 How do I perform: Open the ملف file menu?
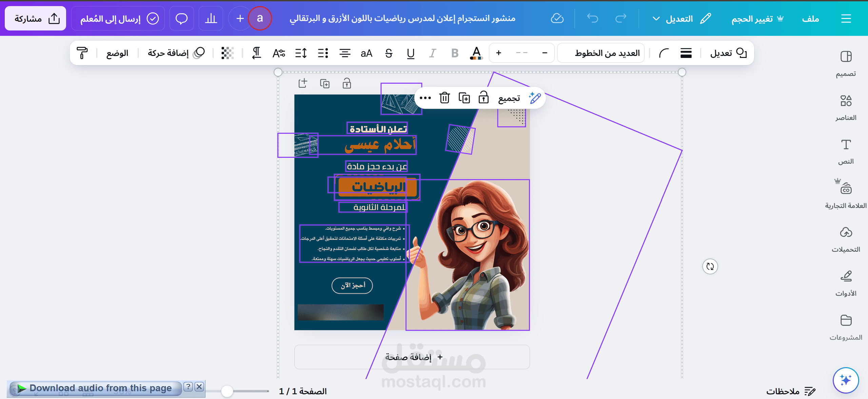[x=810, y=19]
